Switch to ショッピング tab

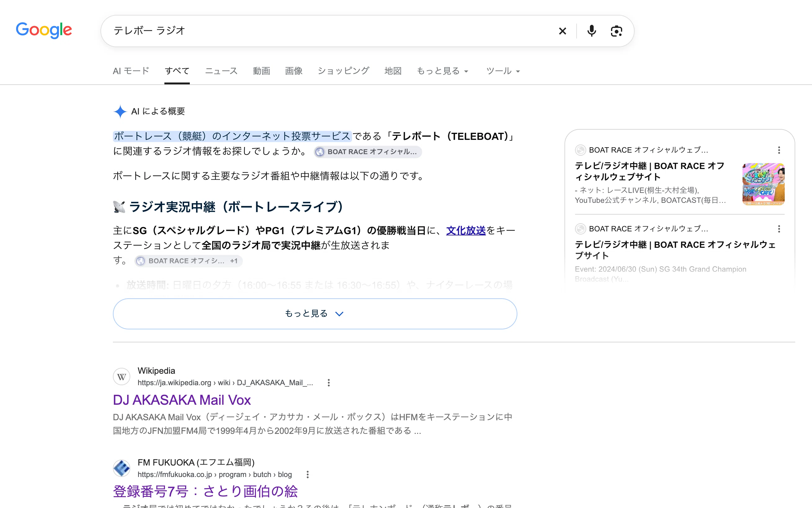point(343,71)
